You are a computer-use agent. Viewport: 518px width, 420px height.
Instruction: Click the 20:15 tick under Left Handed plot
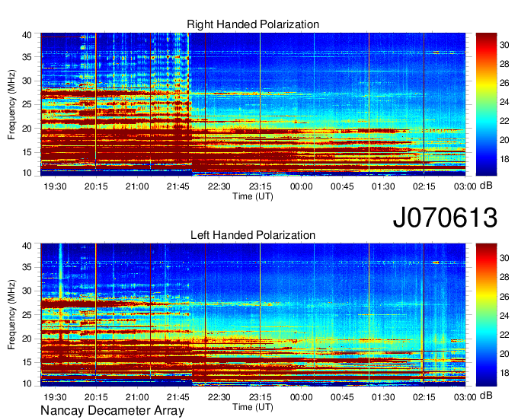click(x=96, y=397)
